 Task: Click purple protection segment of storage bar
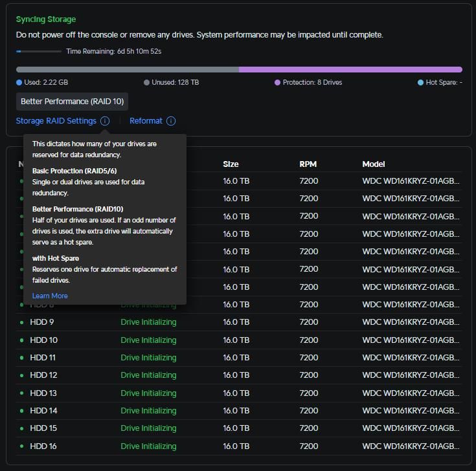point(350,69)
